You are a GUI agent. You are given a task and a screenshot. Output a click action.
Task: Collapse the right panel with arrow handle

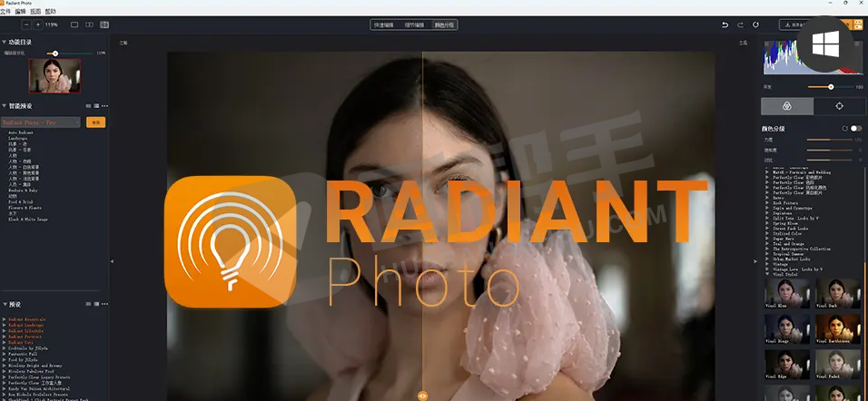(755, 261)
